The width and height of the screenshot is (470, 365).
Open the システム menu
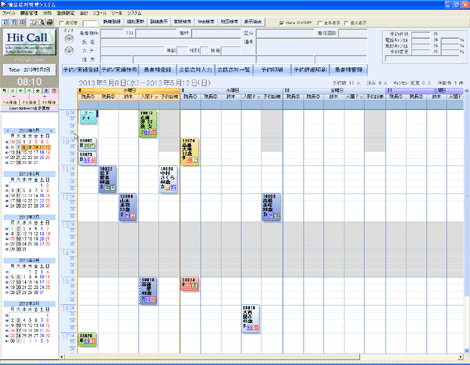pyautogui.click(x=134, y=13)
